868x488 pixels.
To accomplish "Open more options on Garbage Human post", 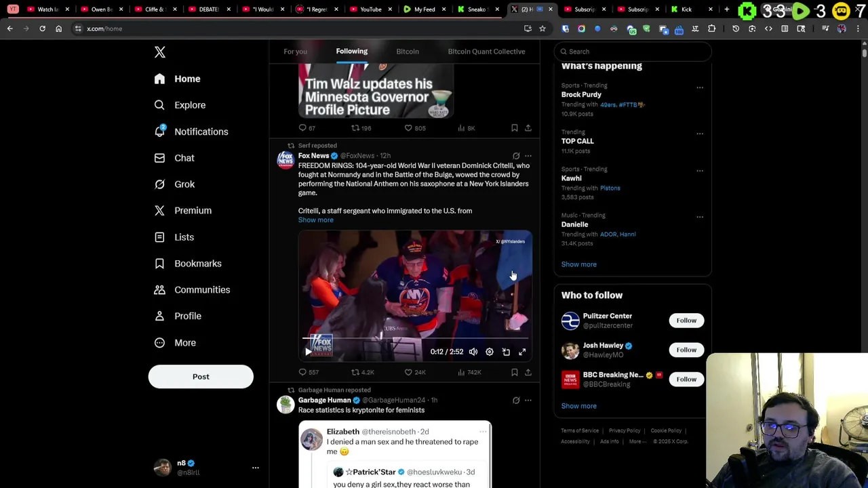I will coord(528,401).
